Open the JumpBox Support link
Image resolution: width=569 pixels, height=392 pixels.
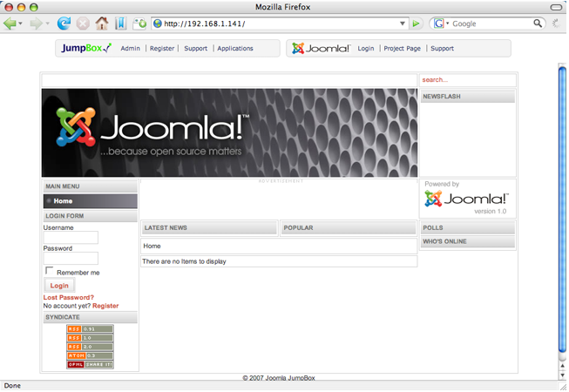[x=195, y=48]
